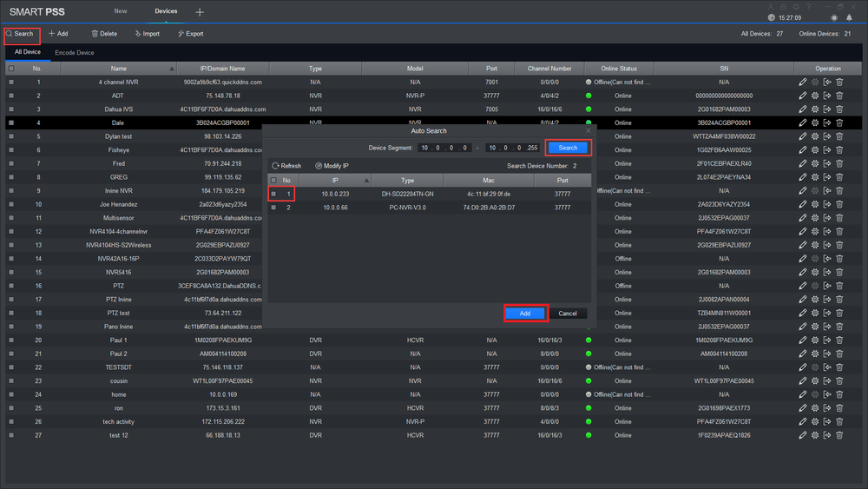The width and height of the screenshot is (868, 489).
Task: Edit the ADT device with pencil icon
Action: click(x=803, y=96)
